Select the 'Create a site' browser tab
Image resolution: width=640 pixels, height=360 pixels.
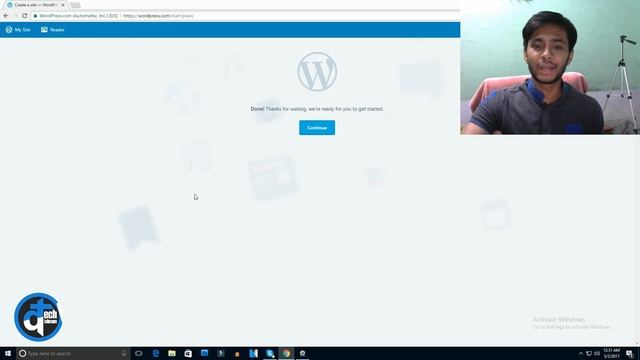pos(35,5)
